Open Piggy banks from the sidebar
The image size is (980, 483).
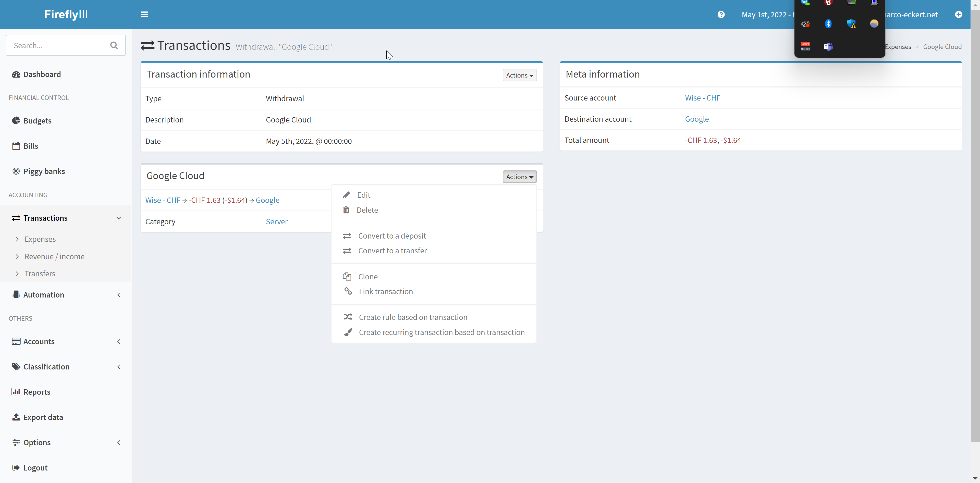44,171
